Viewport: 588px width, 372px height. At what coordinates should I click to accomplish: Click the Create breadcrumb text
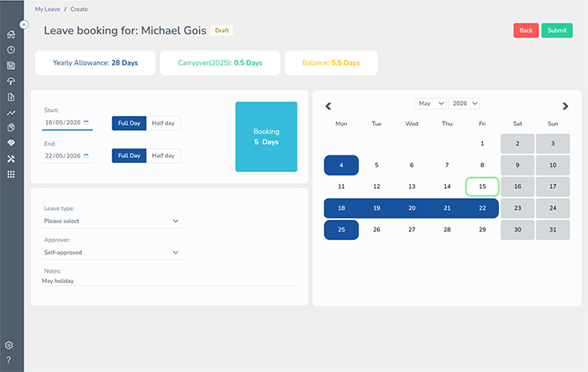coord(79,9)
